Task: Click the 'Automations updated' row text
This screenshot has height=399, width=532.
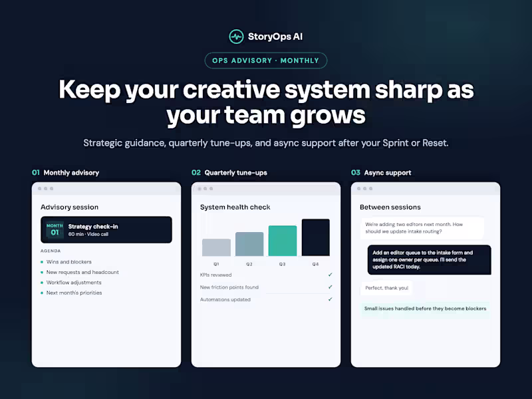Action: 225,300
